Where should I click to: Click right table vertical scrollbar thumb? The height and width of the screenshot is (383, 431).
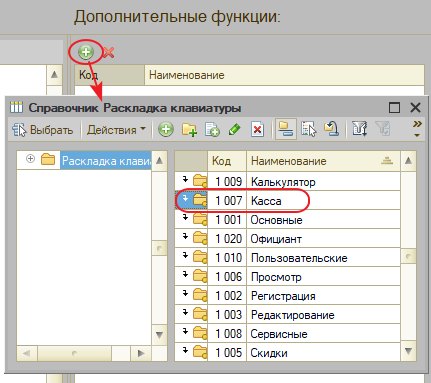click(x=408, y=256)
